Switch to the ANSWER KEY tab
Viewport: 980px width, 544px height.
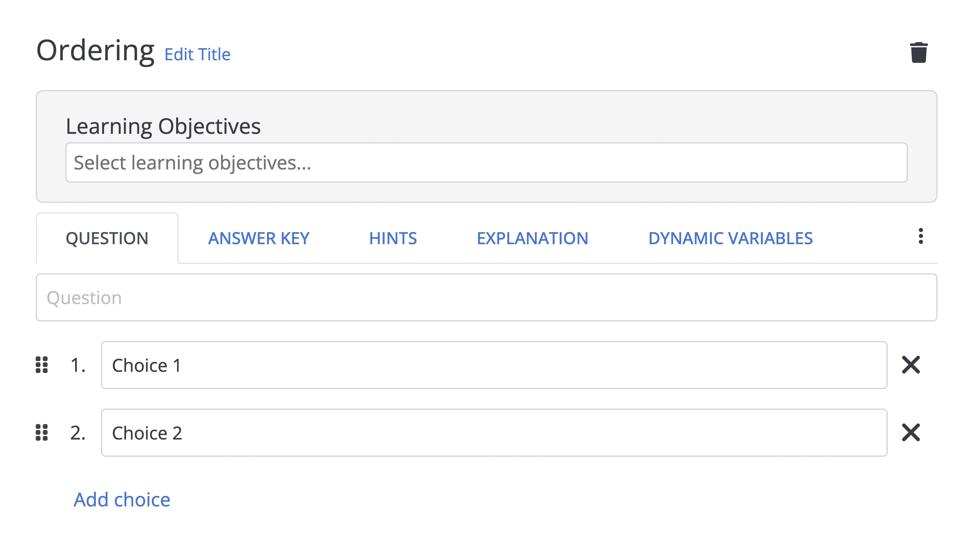coord(259,238)
